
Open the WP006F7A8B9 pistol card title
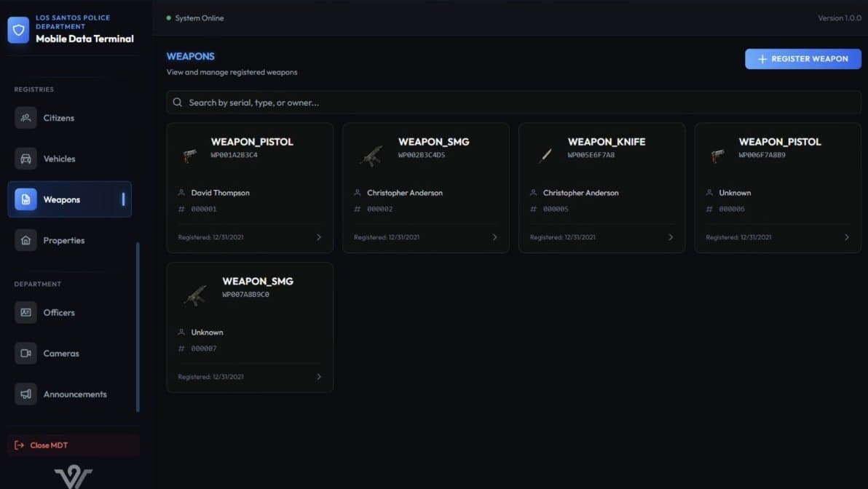779,142
